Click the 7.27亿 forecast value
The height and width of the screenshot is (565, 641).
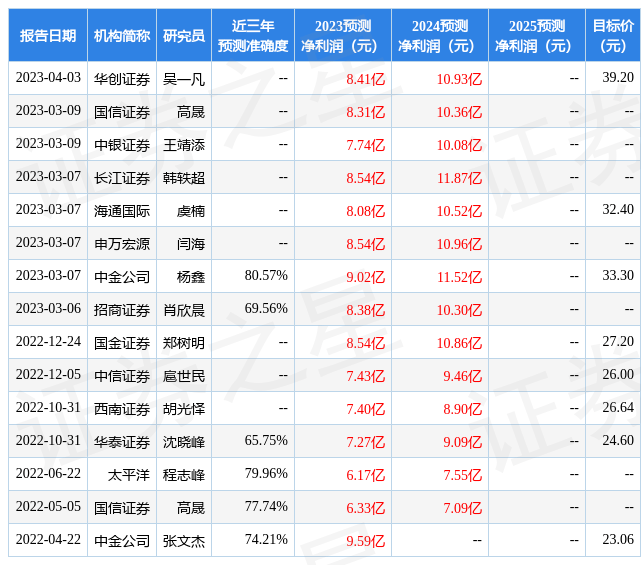pos(365,442)
